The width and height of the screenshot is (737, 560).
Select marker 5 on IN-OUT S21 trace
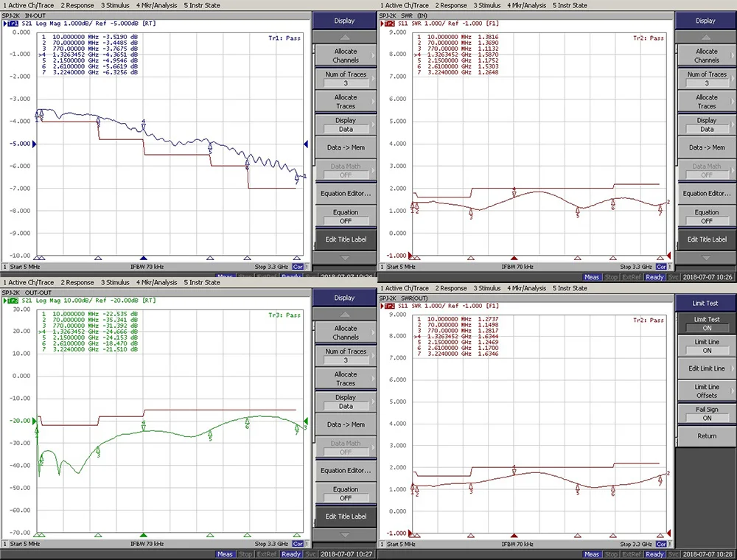point(210,148)
